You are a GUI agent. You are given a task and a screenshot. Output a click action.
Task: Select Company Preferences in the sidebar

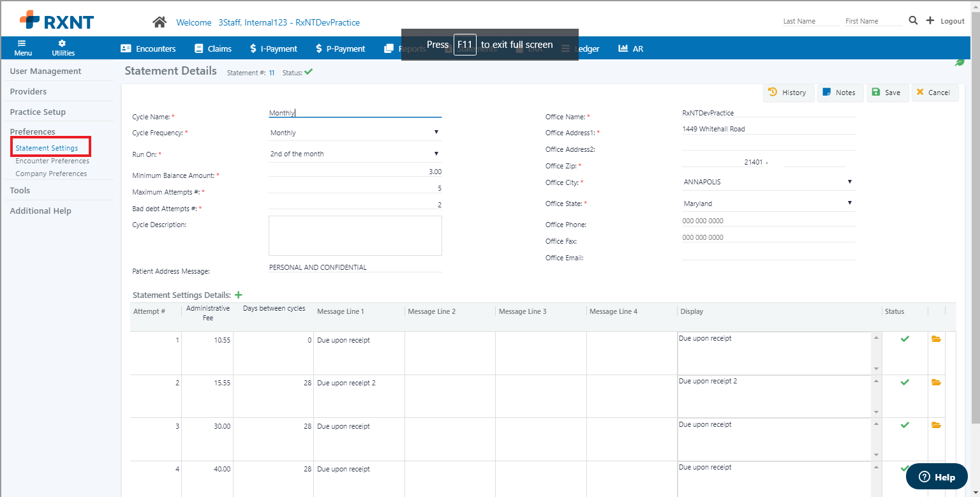pos(51,174)
